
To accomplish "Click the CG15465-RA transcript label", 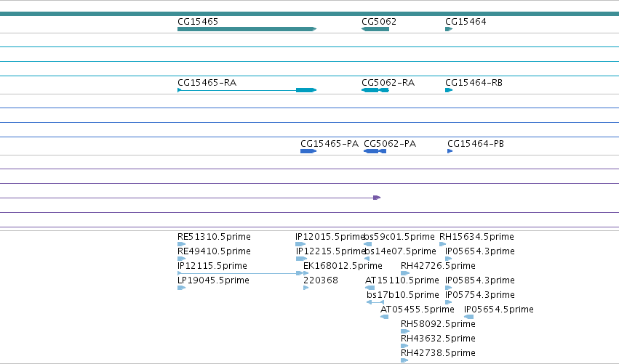I will (207, 83).
